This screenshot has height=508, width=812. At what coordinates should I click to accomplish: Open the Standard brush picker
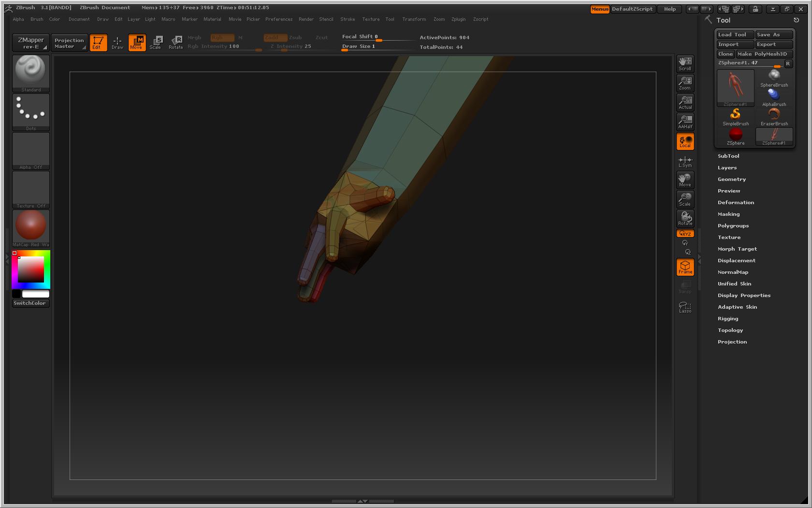point(31,74)
